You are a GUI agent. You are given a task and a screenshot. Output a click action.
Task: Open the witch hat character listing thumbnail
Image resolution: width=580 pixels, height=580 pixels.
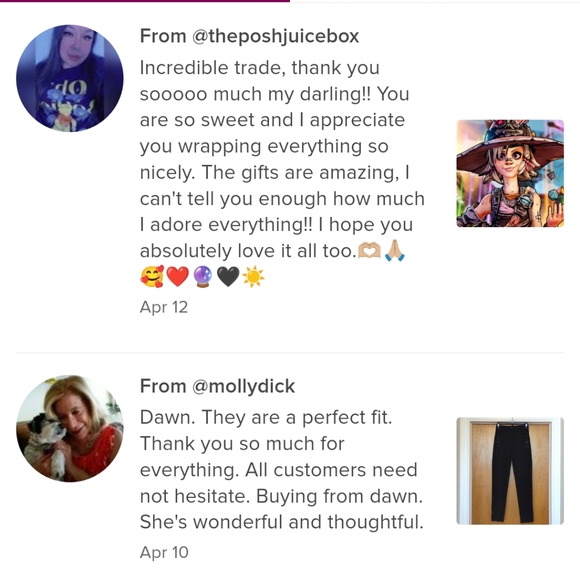coord(510,173)
